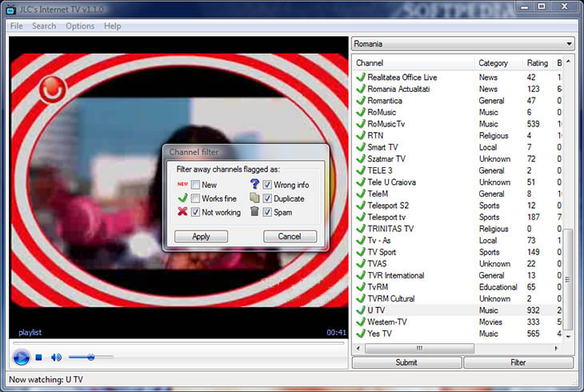The height and width of the screenshot is (392, 584).
Task: Click status checkmark beside Telesport tv
Action: (361, 217)
